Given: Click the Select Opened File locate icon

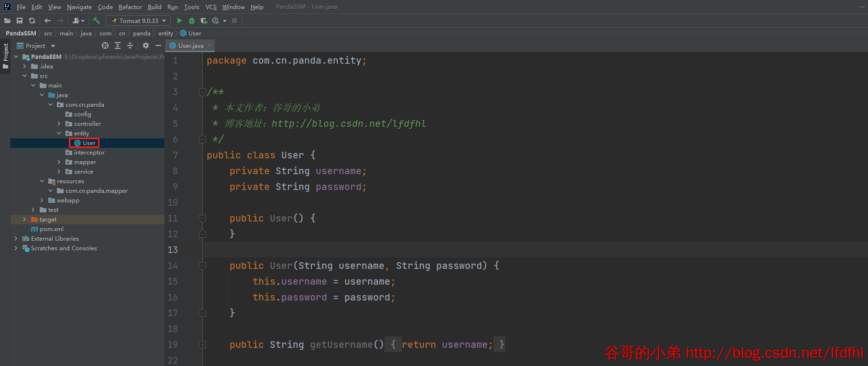Looking at the screenshot, I should tap(105, 45).
